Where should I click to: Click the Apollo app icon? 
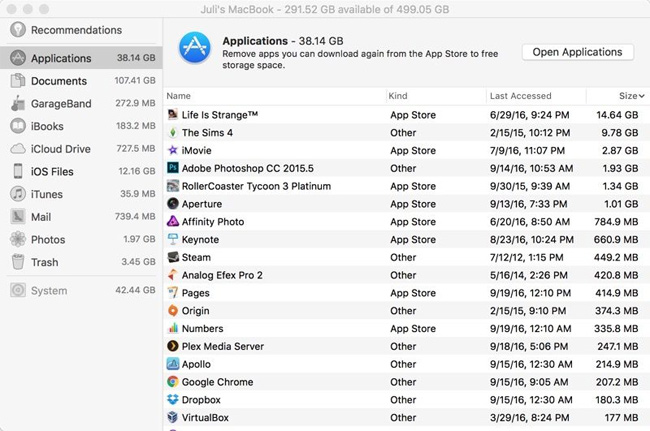pyautogui.click(x=172, y=364)
